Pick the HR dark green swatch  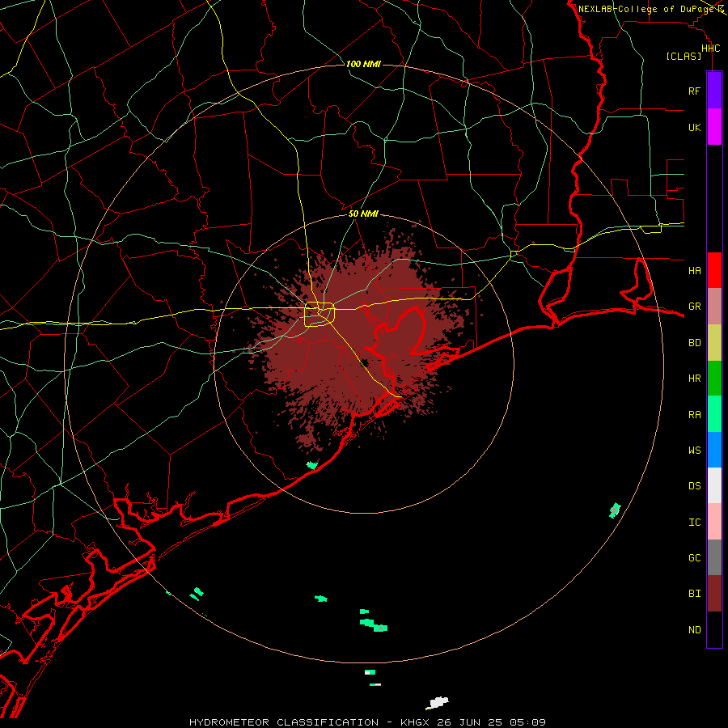[x=714, y=379]
